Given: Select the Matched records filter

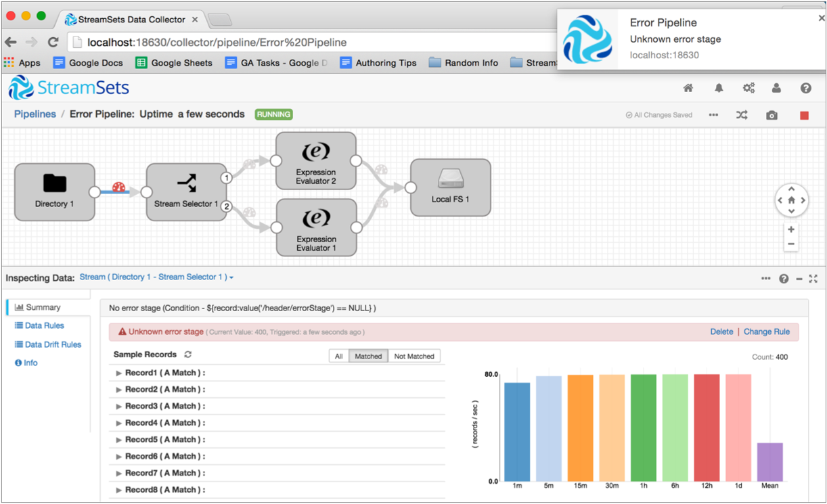Looking at the screenshot, I should (368, 356).
